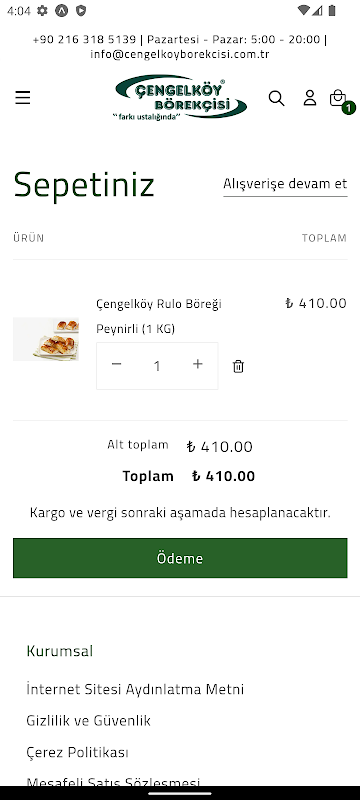Viewport: 360px width, 800px height.
Task: Tap the Kurumsal footer heading
Action: (60, 651)
